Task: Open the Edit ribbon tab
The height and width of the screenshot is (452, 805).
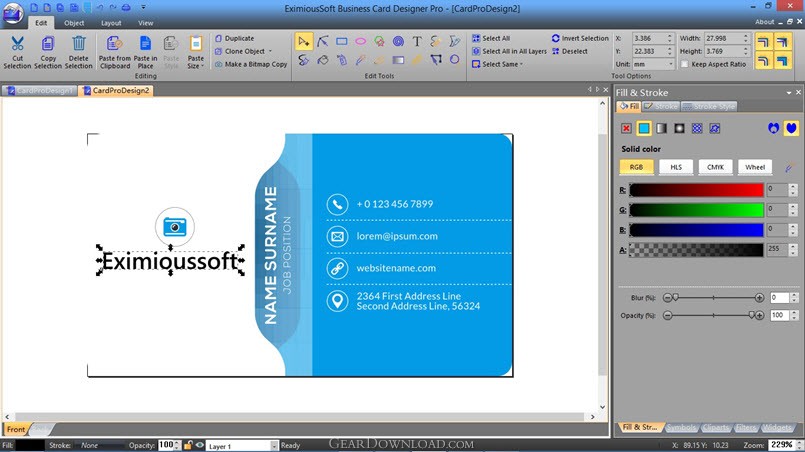Action: pyautogui.click(x=41, y=23)
